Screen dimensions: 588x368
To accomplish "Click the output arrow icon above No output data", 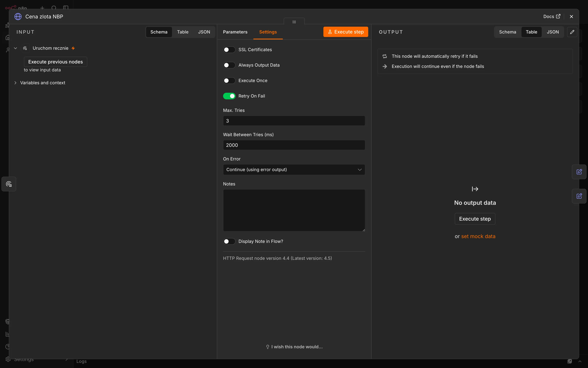I will (475, 189).
